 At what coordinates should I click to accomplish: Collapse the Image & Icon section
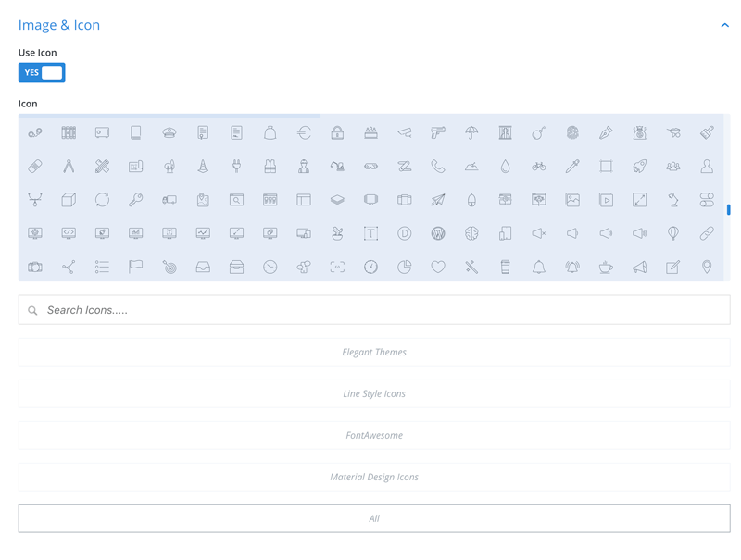click(724, 25)
